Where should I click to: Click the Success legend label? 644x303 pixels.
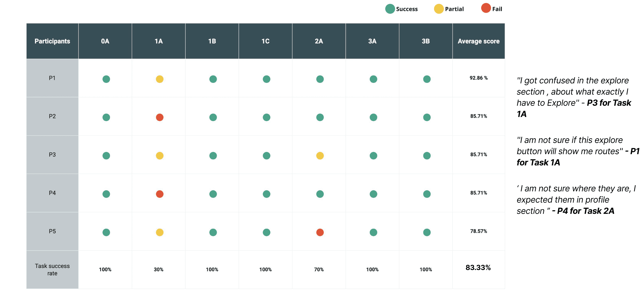click(x=407, y=9)
